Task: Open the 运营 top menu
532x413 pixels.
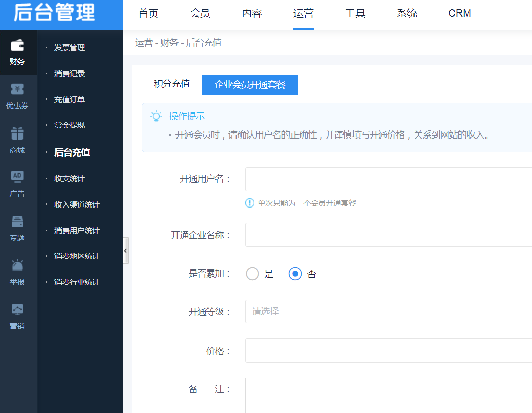Action: coord(304,13)
